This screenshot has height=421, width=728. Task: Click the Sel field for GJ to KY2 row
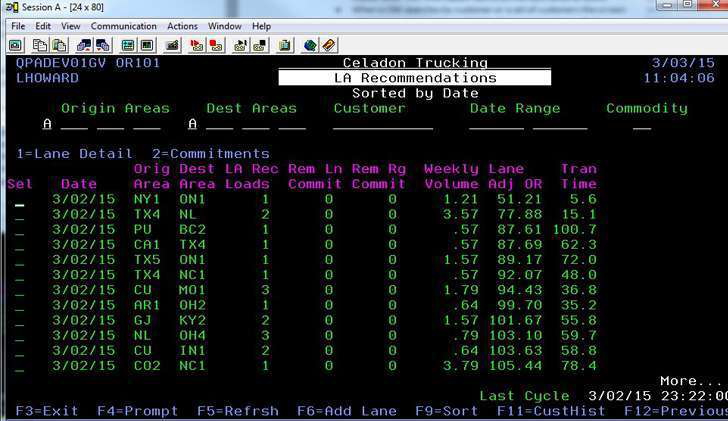20,321
